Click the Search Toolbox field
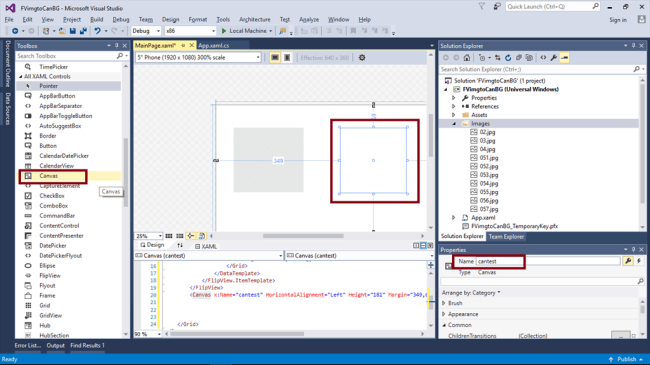 tap(66, 56)
